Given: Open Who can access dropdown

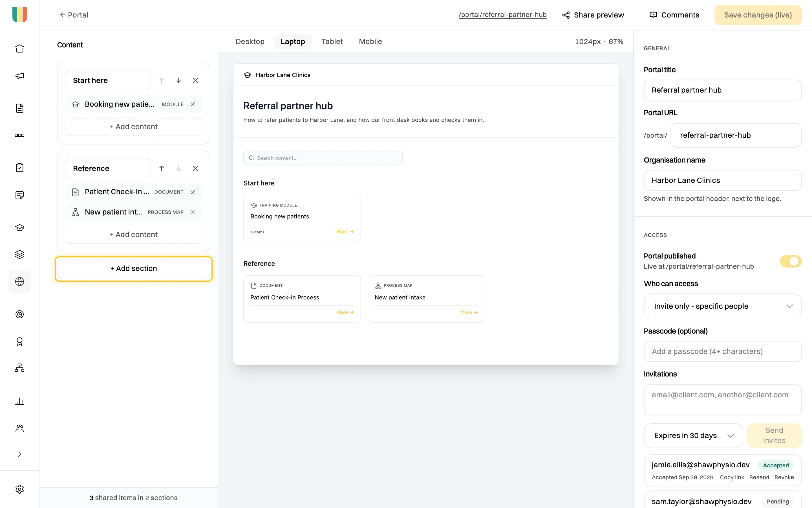Looking at the screenshot, I should (x=722, y=306).
